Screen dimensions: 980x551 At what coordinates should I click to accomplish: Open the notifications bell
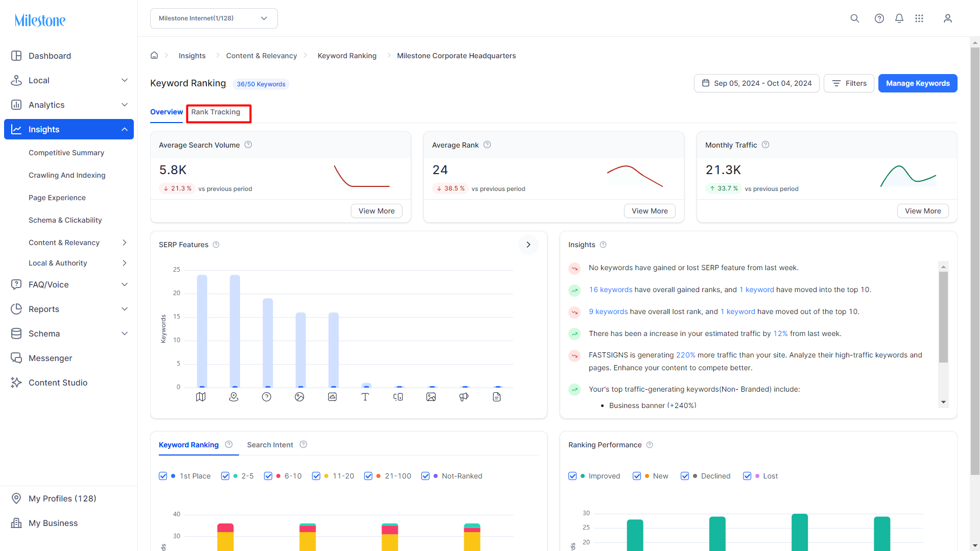(x=899, y=18)
